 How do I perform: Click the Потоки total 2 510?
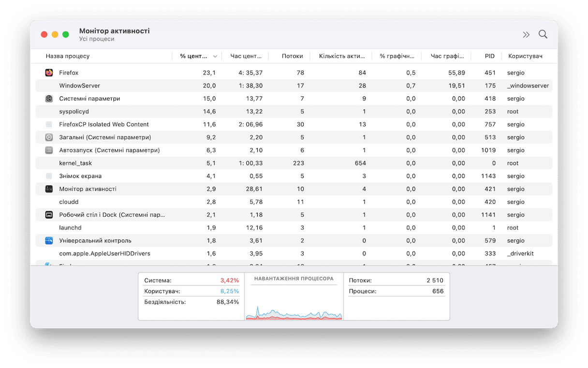[x=435, y=280]
